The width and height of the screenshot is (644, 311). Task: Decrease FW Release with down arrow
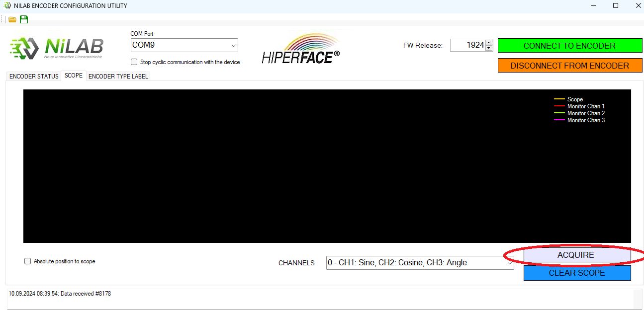pyautogui.click(x=489, y=48)
